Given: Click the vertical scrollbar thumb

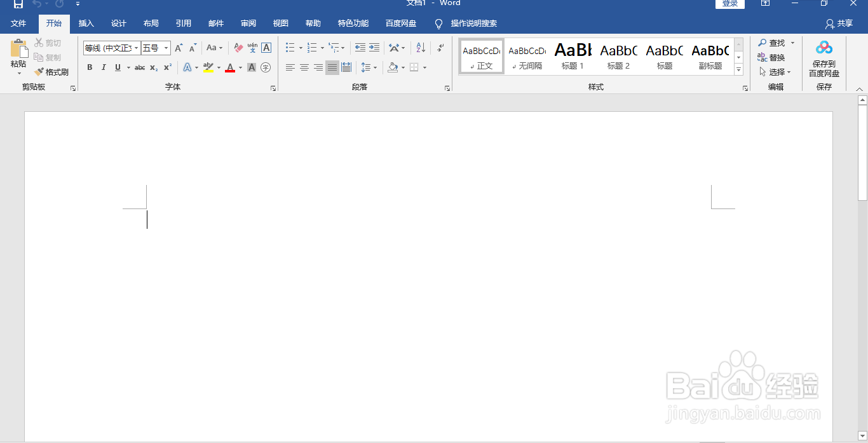Looking at the screenshot, I should point(862,153).
